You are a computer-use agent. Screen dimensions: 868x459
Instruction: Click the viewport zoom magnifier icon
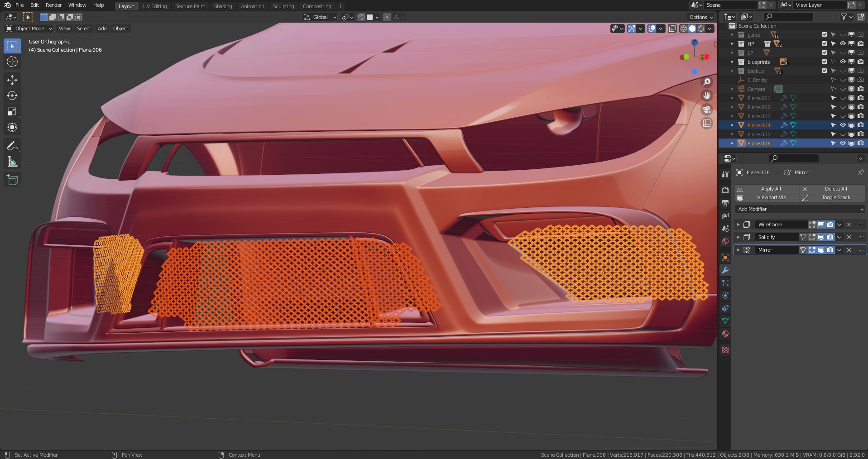pyautogui.click(x=706, y=82)
